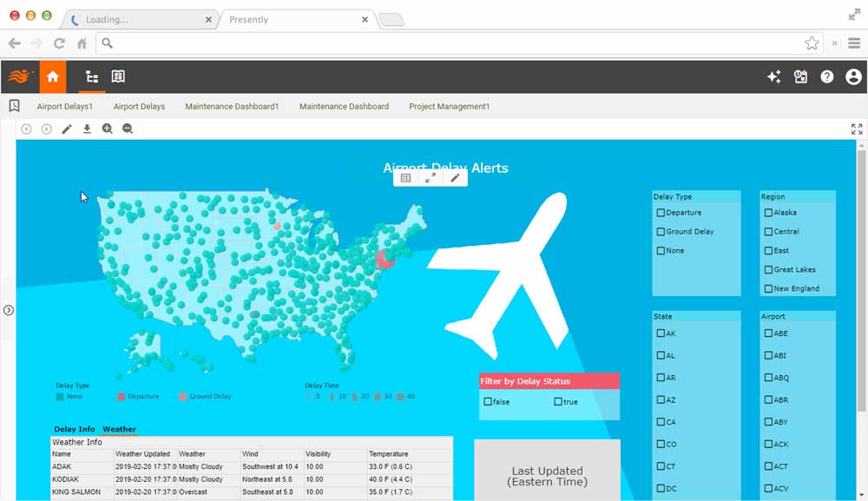Check the true delay status box
The image size is (868, 501).
pyautogui.click(x=558, y=402)
